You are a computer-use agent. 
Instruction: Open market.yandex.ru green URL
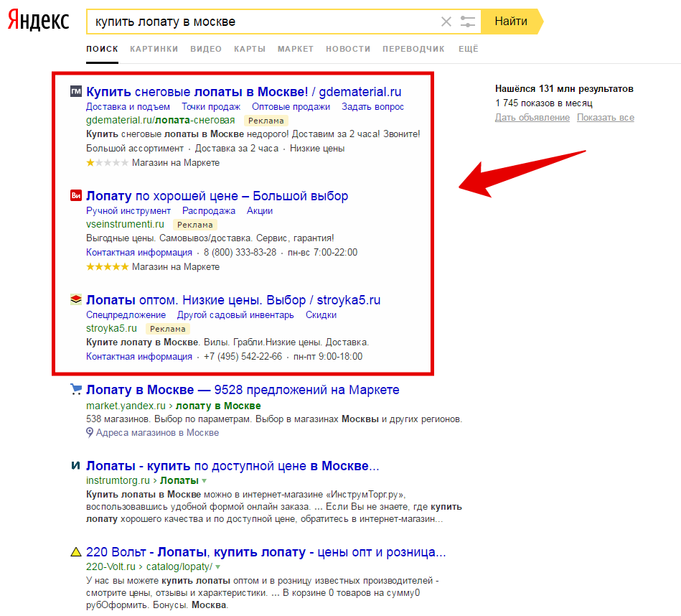click(x=126, y=406)
